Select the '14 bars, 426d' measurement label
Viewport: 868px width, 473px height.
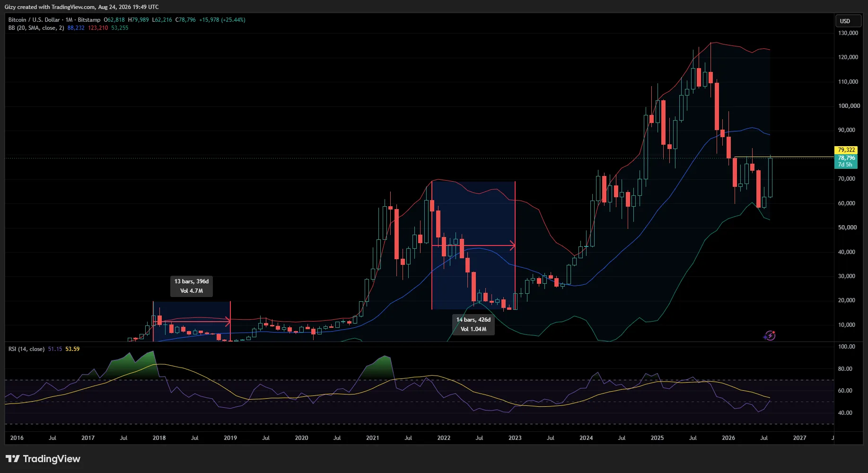(473, 320)
